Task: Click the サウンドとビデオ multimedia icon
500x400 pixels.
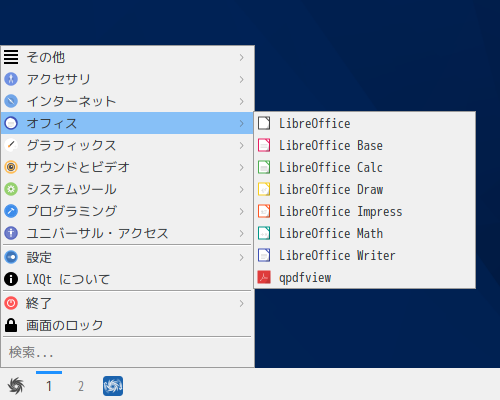Action: click(11, 167)
